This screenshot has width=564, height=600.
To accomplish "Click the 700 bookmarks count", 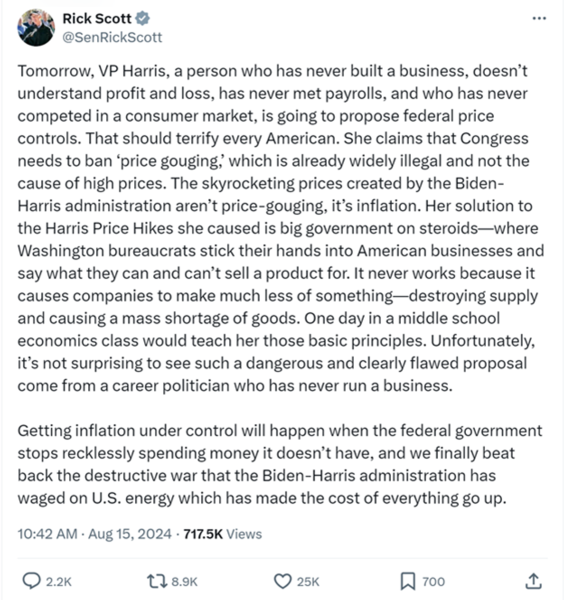I will point(434,582).
